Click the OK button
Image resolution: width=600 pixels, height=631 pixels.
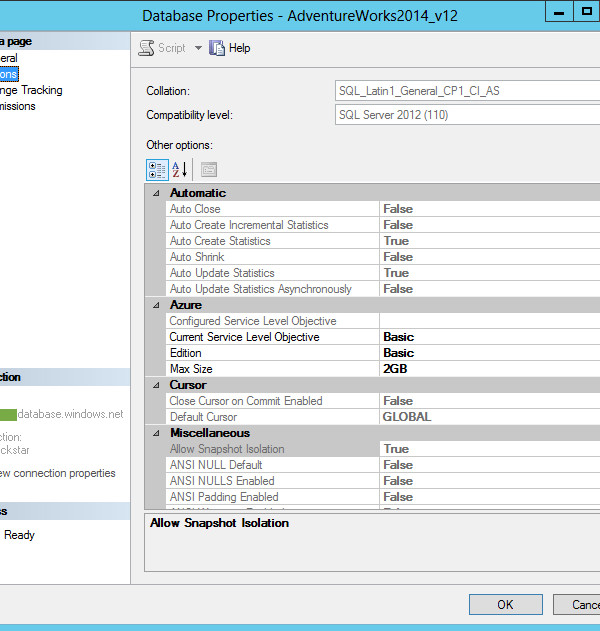point(505,604)
